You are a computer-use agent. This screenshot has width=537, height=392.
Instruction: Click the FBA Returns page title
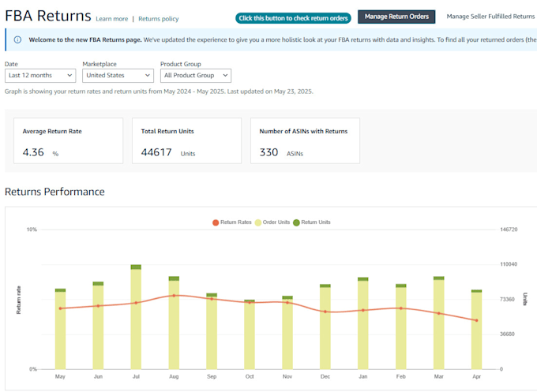[x=48, y=16]
